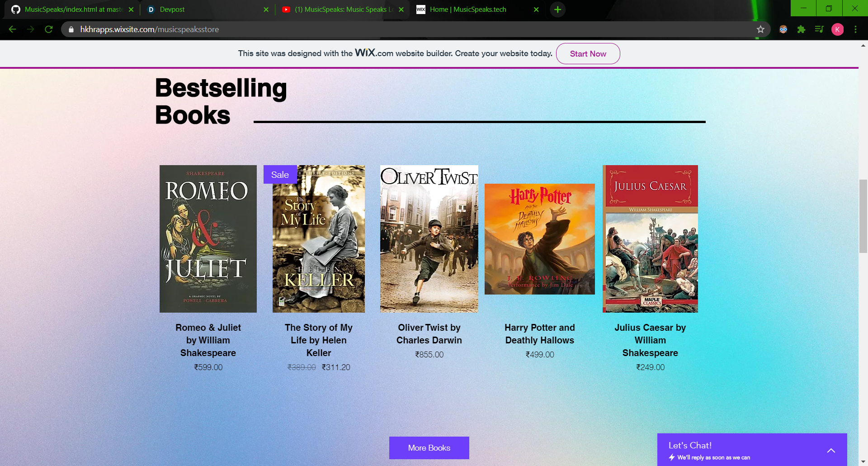
Task: Click the discounted ₹311.20 price
Action: (336, 367)
